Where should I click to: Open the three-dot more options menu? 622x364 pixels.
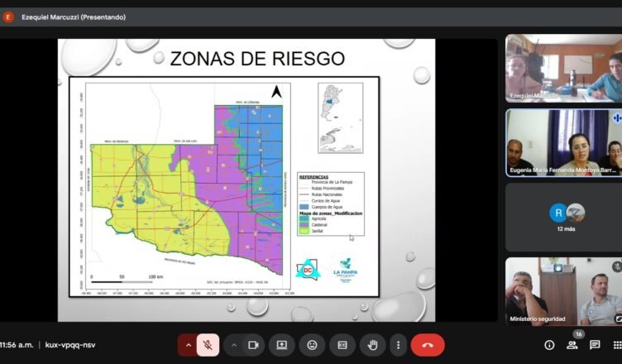pyautogui.click(x=398, y=345)
